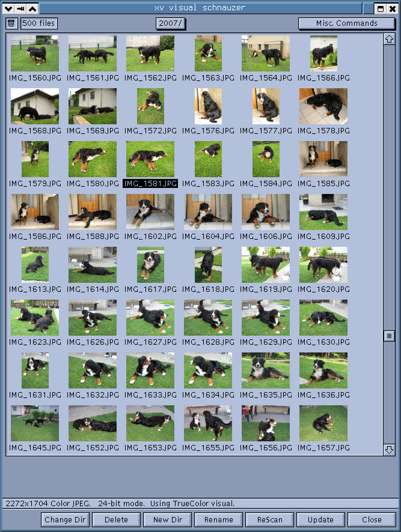Select thumbnail IMG_1579.JPG
The image size is (401, 532).
point(35,159)
